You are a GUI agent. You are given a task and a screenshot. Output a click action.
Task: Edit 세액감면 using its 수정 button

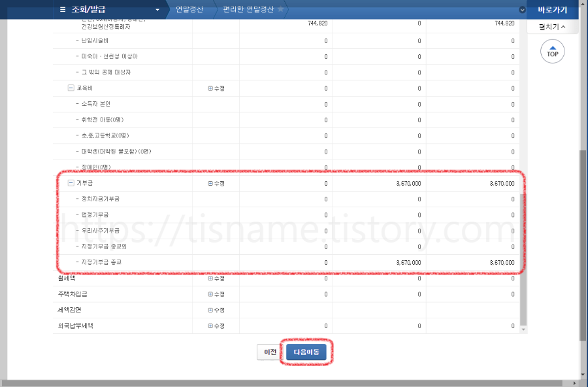point(216,310)
